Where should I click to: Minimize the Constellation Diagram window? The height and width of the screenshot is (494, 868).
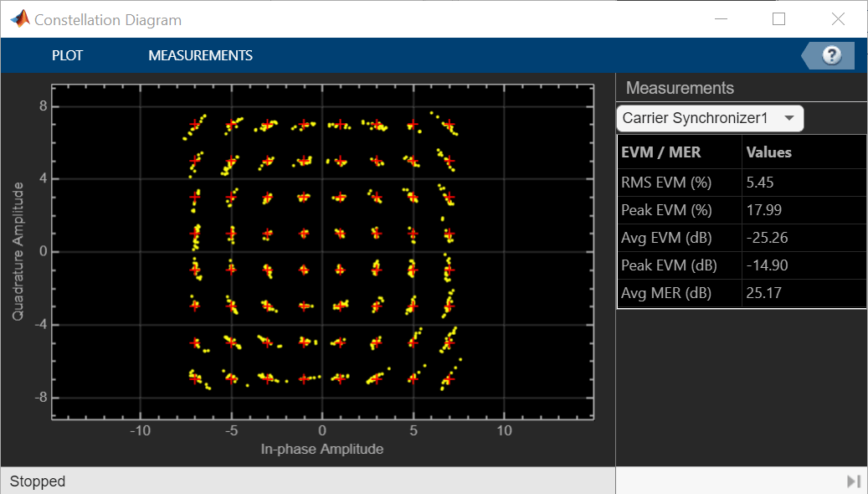click(x=721, y=18)
